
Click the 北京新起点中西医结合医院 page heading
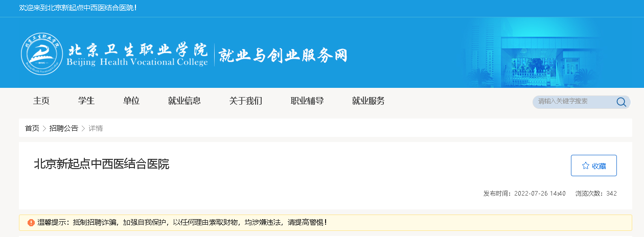(x=101, y=164)
